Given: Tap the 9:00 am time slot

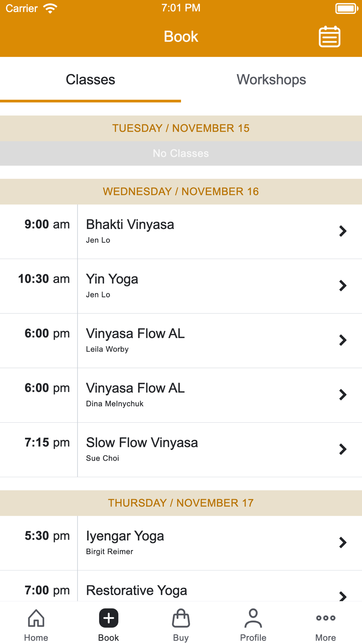Looking at the screenshot, I should click(x=47, y=225).
